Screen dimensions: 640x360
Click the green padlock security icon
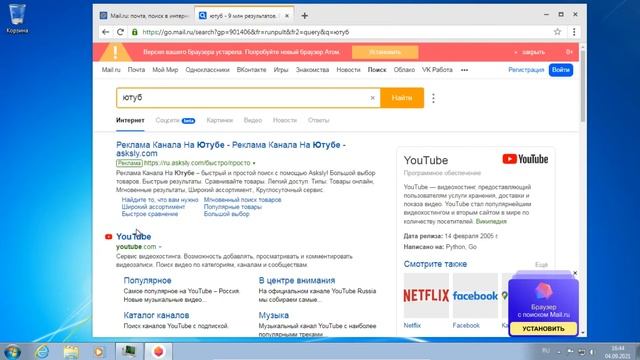tap(134, 32)
